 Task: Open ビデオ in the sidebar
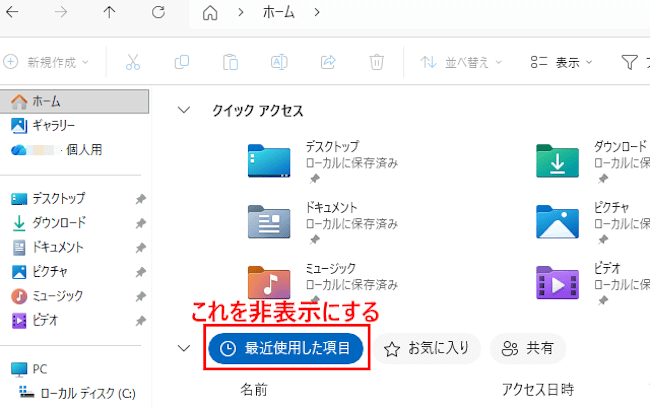(x=34, y=320)
